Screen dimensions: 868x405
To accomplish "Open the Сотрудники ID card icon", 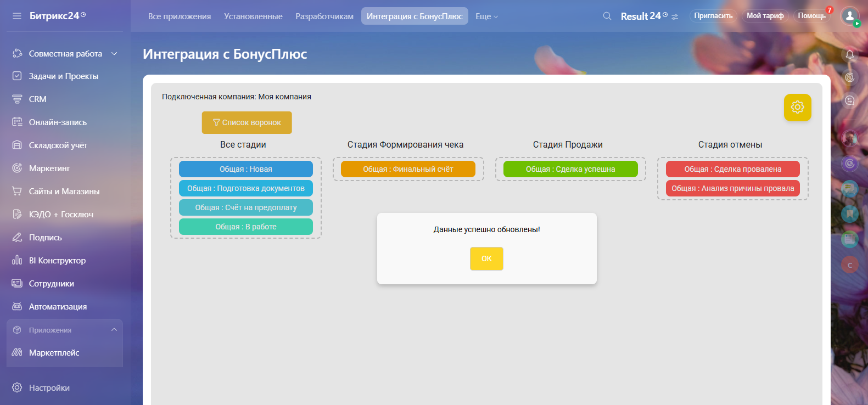I will [x=17, y=283].
